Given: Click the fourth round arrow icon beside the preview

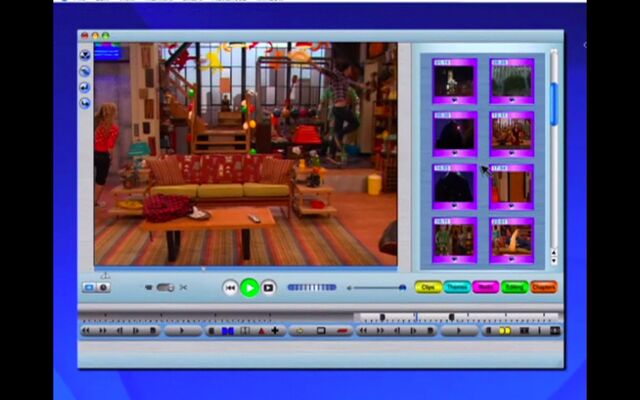Looking at the screenshot, I should tap(85, 103).
